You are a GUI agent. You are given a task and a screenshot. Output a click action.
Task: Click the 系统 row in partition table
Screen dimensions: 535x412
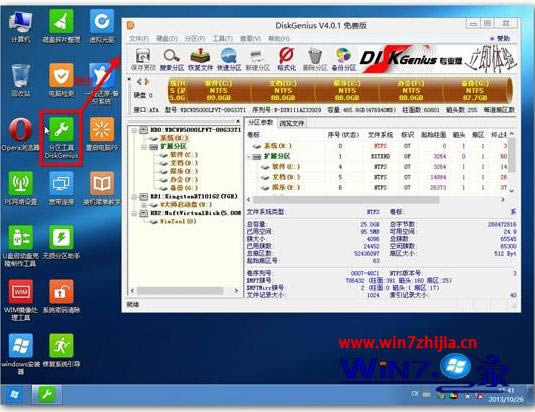coord(377,146)
